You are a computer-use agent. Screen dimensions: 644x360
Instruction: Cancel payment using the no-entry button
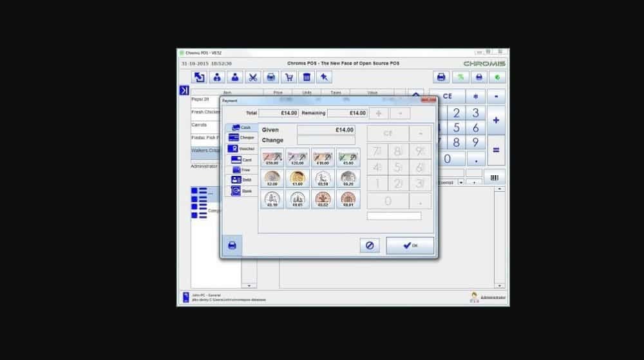[x=369, y=245]
